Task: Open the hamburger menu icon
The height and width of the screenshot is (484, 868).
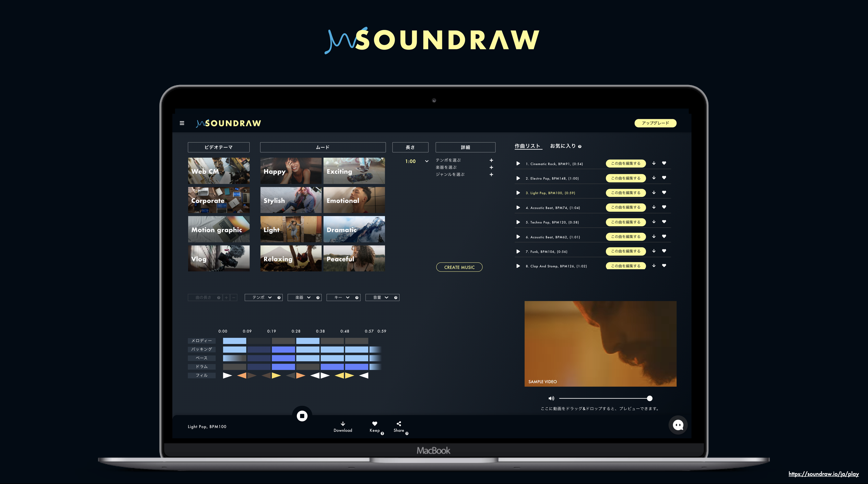Action: pos(182,123)
